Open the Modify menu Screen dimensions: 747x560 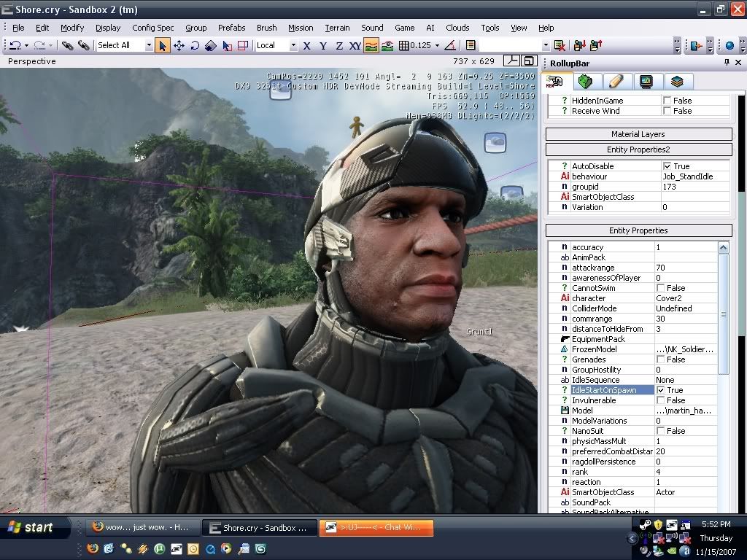click(x=72, y=28)
